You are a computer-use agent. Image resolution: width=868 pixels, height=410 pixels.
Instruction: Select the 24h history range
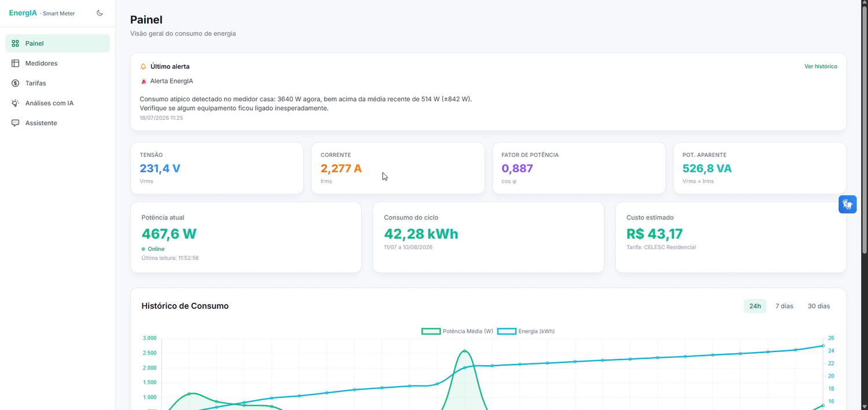click(x=755, y=306)
